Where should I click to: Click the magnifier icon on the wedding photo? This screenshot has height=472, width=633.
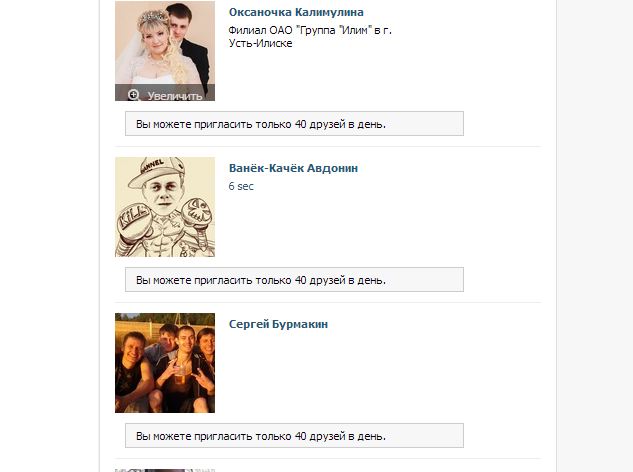click(x=133, y=95)
